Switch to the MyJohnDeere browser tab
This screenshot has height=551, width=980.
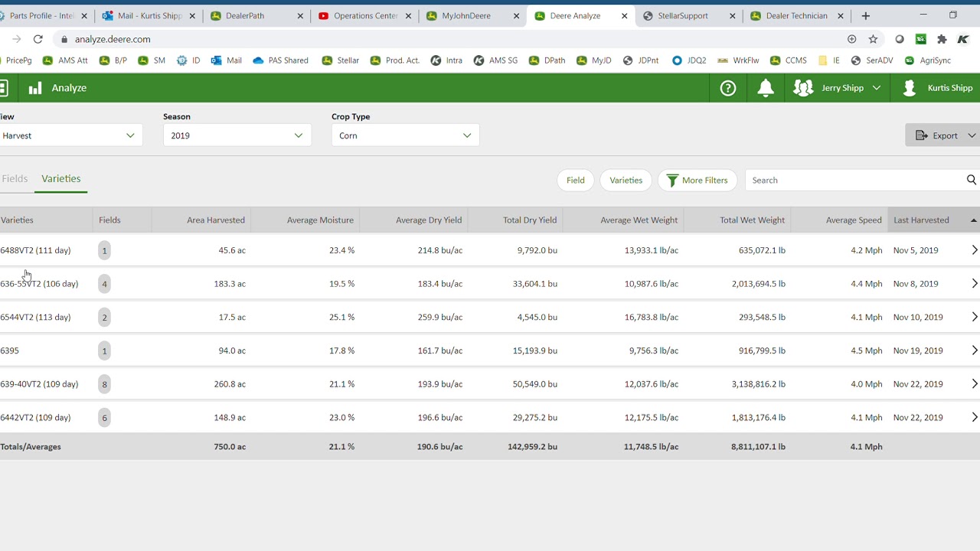(471, 15)
